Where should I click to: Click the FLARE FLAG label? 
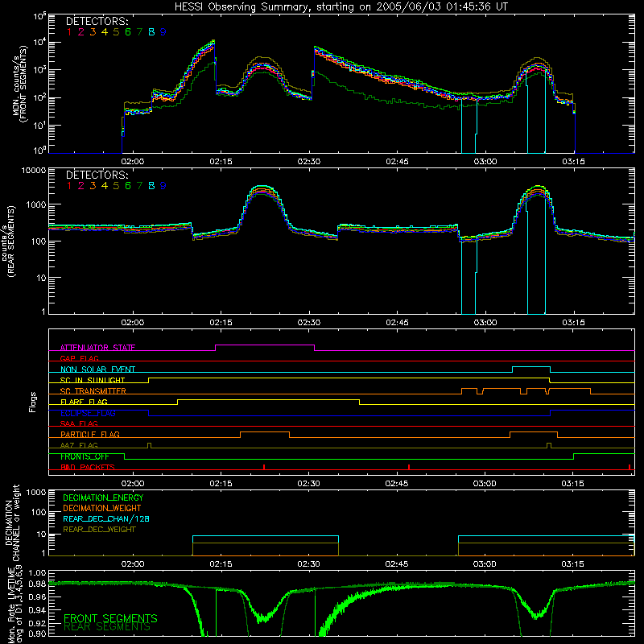point(84,402)
